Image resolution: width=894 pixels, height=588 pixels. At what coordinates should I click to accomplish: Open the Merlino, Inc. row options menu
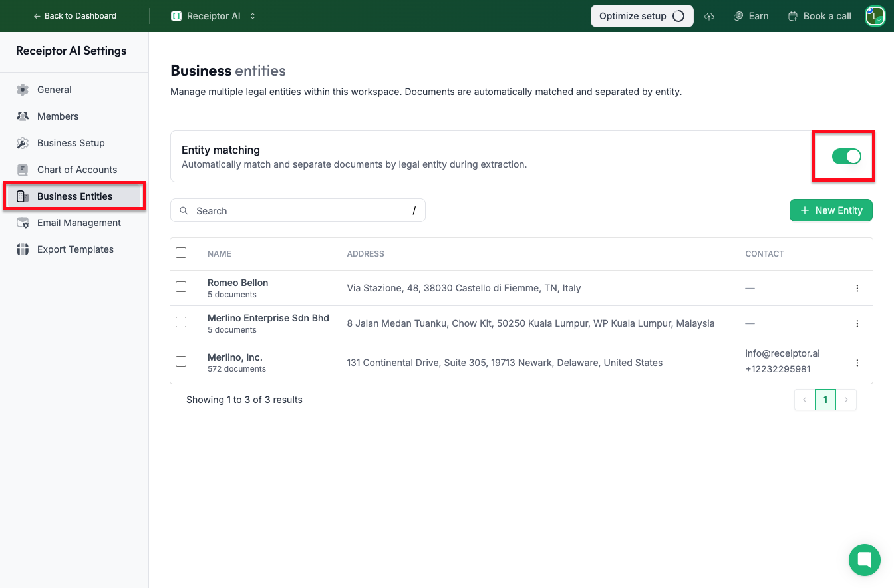(x=857, y=363)
